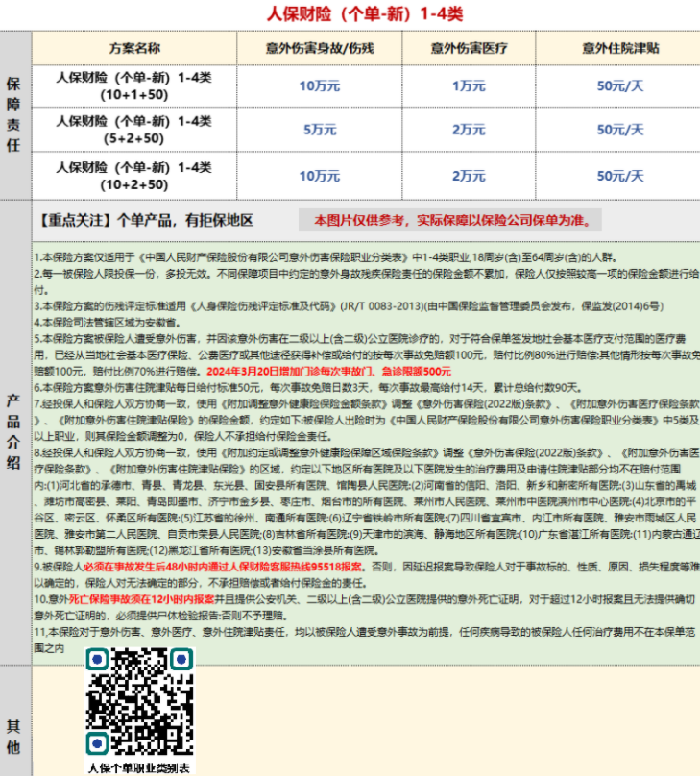Select the 5万元 death/disability value

(x=320, y=130)
